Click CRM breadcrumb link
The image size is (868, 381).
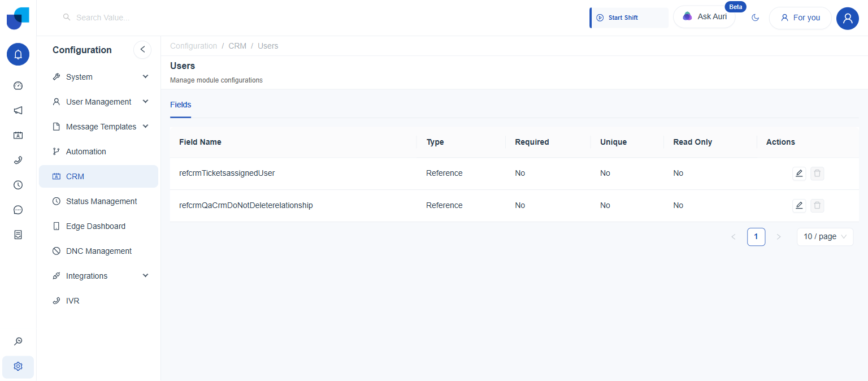tap(237, 46)
